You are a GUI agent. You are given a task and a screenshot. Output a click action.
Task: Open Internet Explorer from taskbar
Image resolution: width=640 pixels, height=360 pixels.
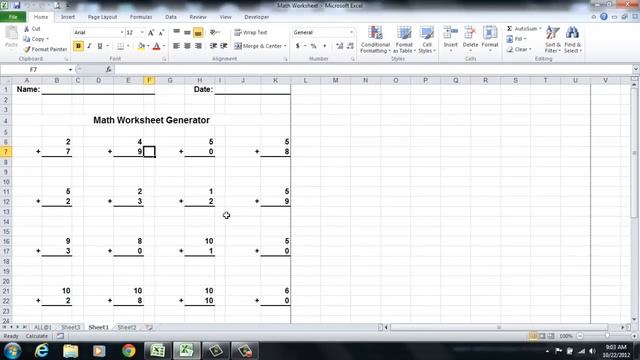(42, 351)
